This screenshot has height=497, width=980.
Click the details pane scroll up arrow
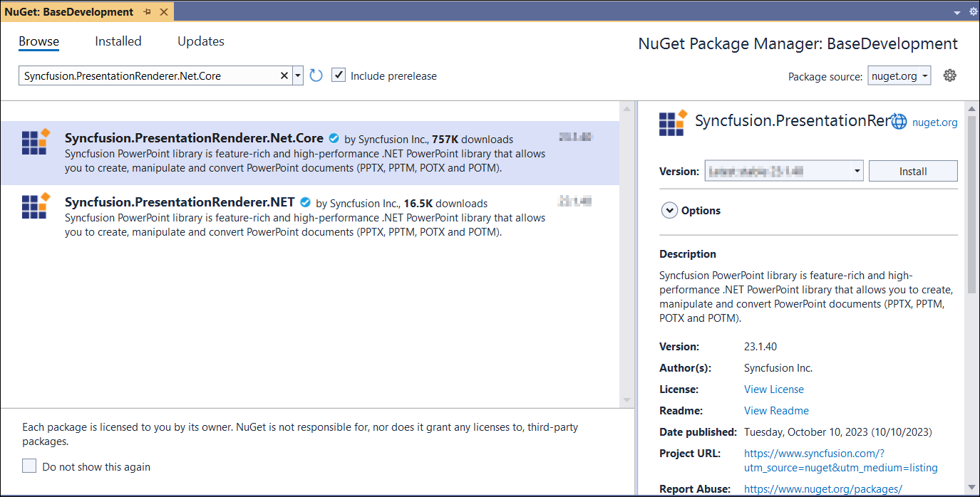point(971,109)
